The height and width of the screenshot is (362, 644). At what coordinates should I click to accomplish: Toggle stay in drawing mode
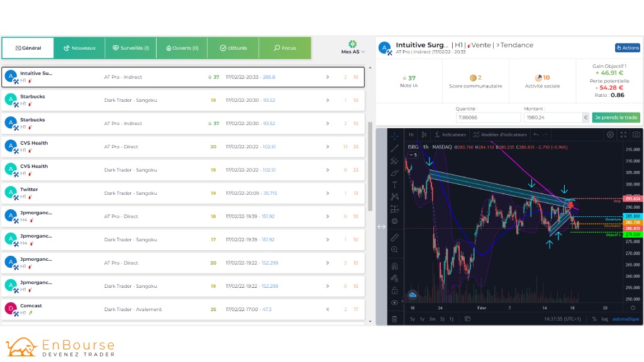(x=394, y=278)
